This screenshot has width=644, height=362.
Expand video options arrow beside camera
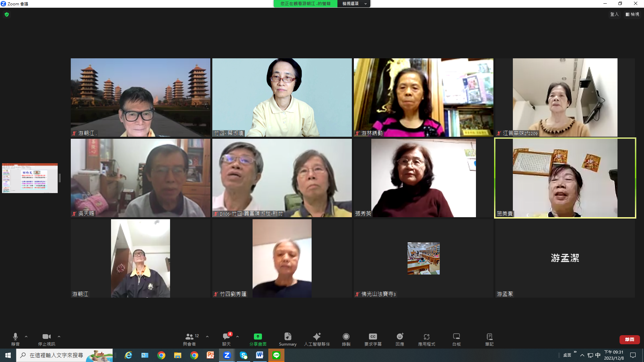coord(59,337)
